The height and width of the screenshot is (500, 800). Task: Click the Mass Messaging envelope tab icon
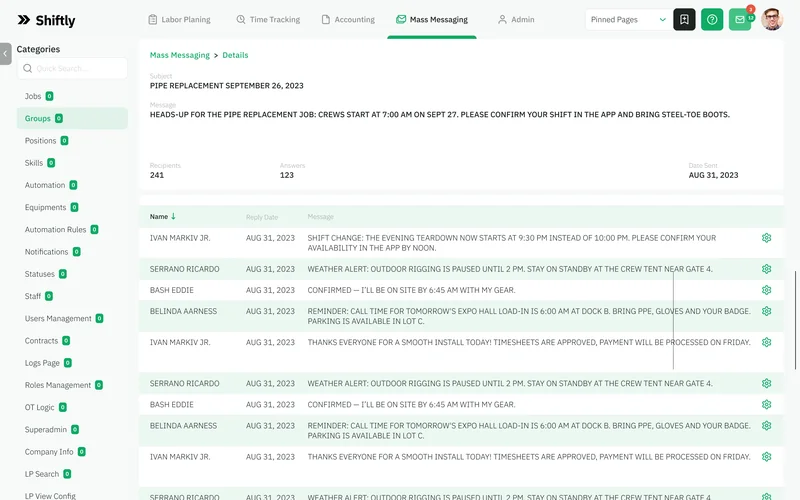(x=401, y=19)
